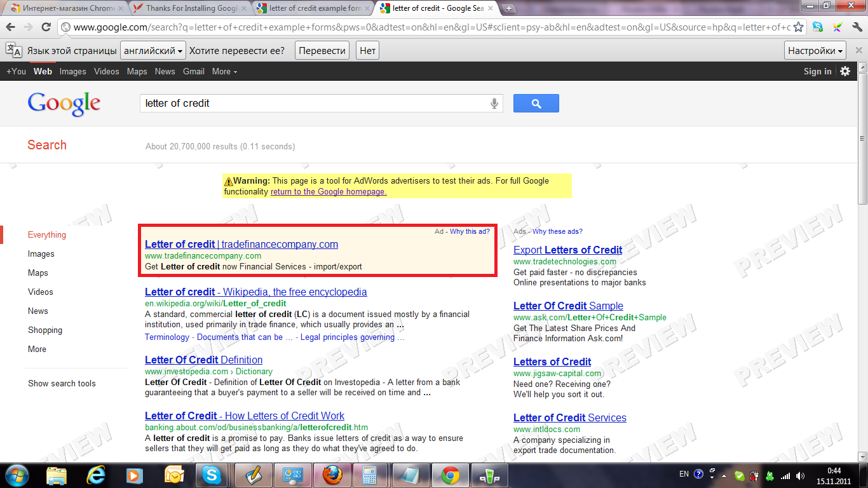Open Windows Start menu orb
868x488 pixels.
click(16, 475)
